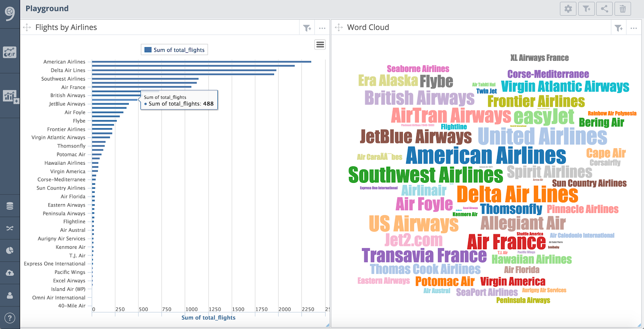This screenshot has height=329, width=644.
Task: Click the shuffle arrows icon in the sidebar
Action: 10,228
